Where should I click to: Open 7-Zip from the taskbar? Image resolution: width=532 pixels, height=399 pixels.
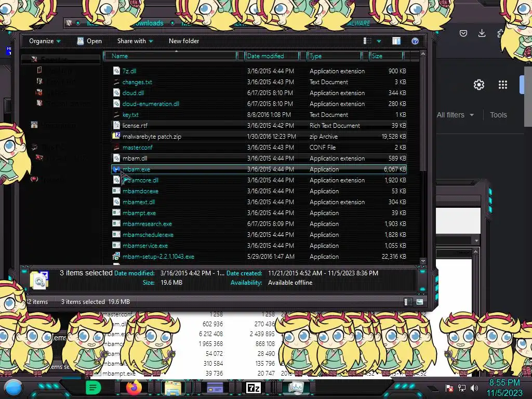(x=253, y=388)
